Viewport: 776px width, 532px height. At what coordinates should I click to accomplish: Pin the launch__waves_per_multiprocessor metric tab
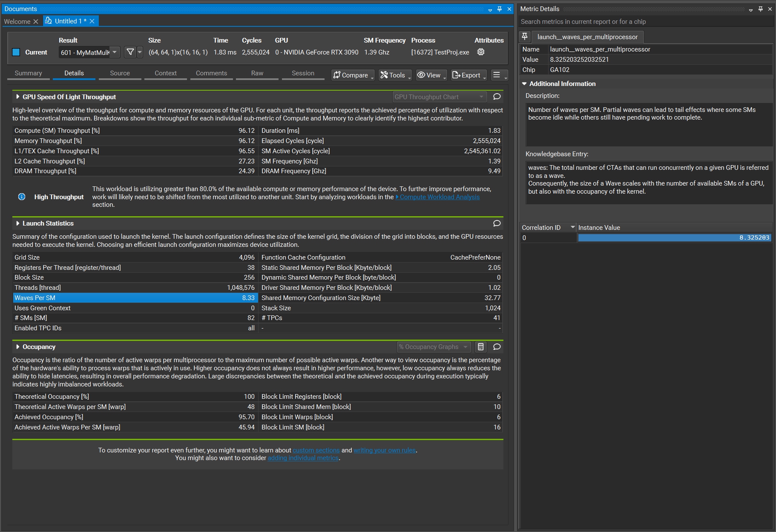(x=525, y=37)
